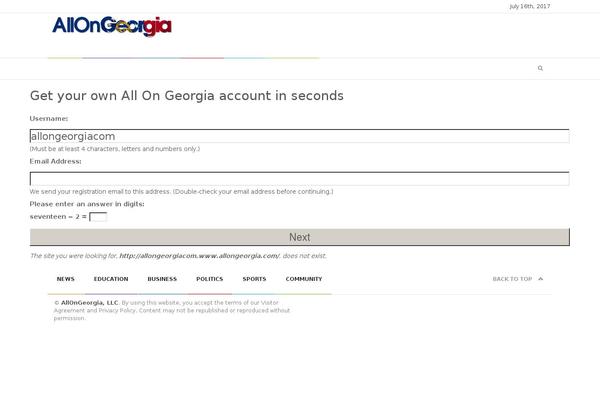Click the allongeorgiacom.www.allongeorgia.com URL text
The width and height of the screenshot is (600, 400).
(199, 256)
